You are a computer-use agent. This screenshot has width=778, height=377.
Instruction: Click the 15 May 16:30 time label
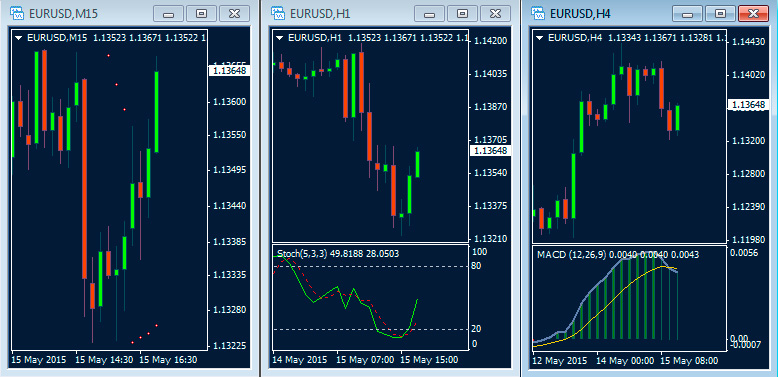tap(168, 360)
